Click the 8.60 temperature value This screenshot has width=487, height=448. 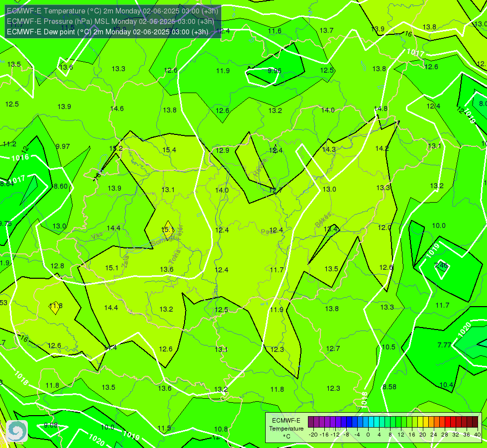pyautogui.click(x=61, y=186)
